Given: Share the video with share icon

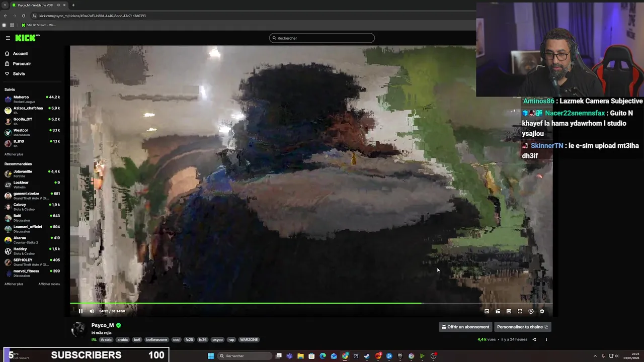Looking at the screenshot, I should pos(534,339).
